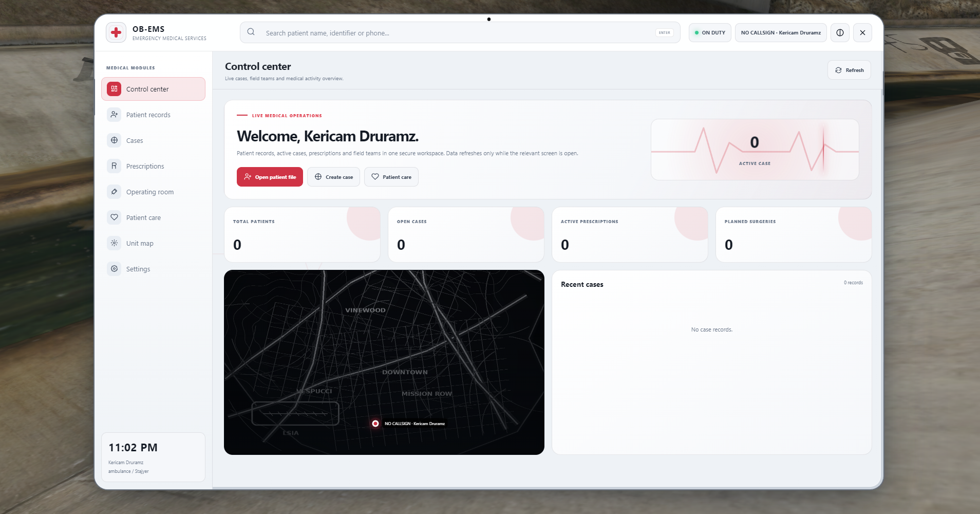Select the Control center menu item
980x514 pixels.
click(x=153, y=89)
